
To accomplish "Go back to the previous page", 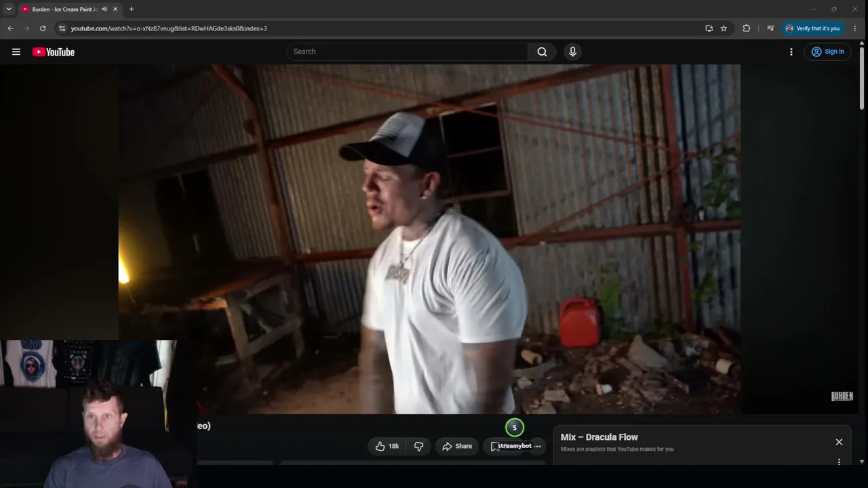I will click(x=10, y=28).
